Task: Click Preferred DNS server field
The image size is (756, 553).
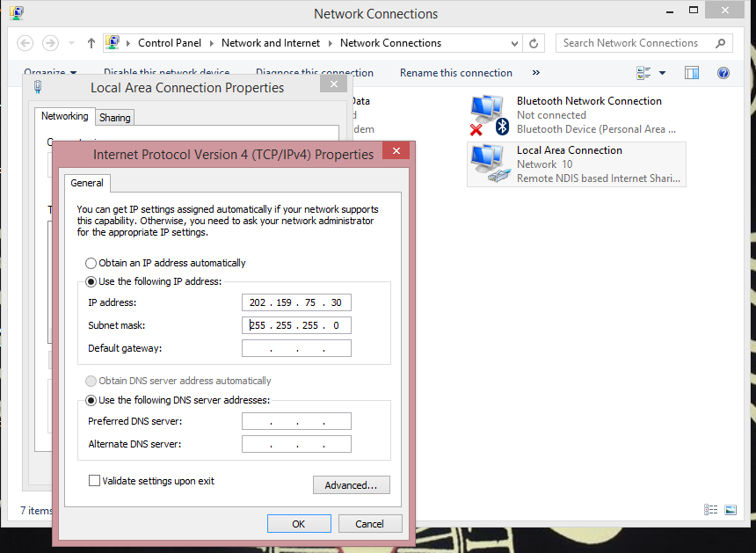Action: [x=296, y=421]
